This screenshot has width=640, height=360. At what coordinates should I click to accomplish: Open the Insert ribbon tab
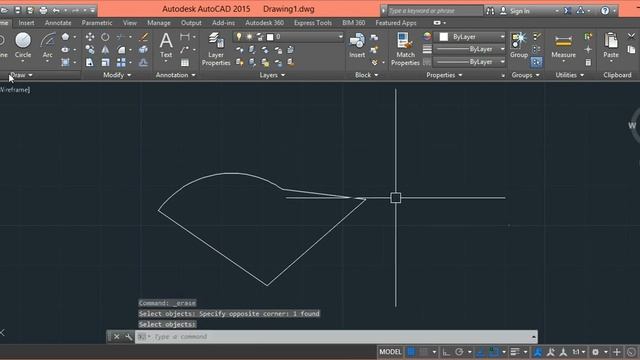pyautogui.click(x=26, y=23)
